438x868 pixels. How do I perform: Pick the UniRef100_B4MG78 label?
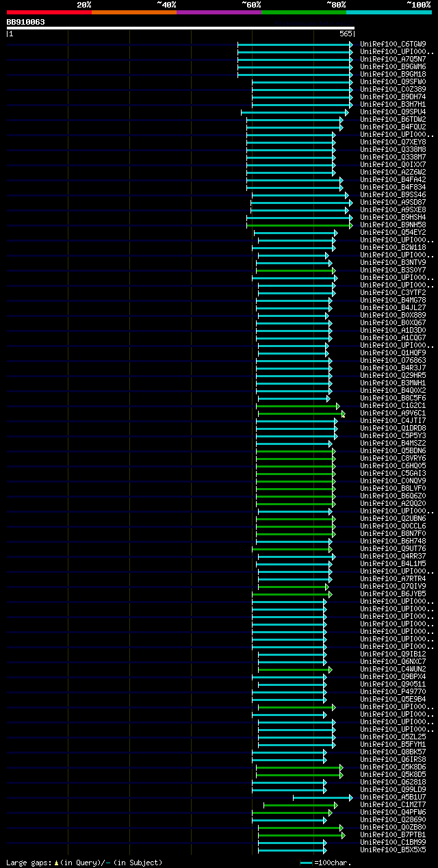pos(393,300)
